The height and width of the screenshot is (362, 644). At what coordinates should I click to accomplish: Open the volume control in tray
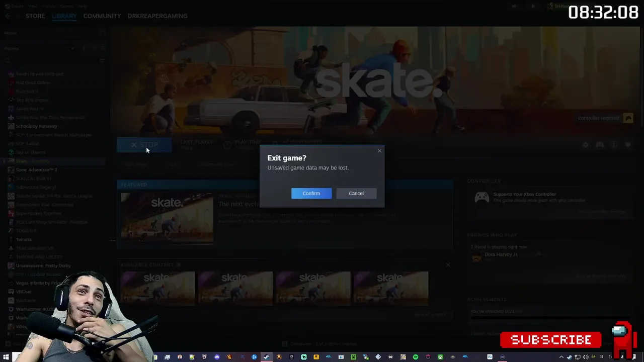click(x=585, y=357)
